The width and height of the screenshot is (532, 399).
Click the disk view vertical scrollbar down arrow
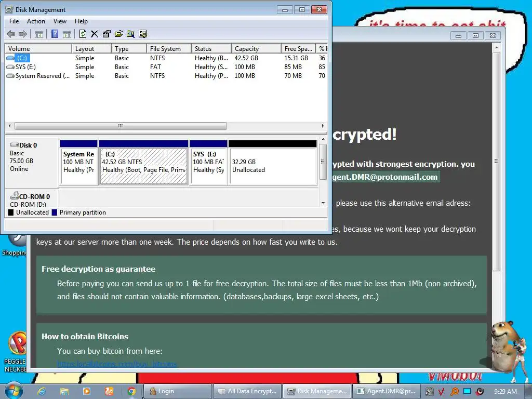click(x=323, y=203)
